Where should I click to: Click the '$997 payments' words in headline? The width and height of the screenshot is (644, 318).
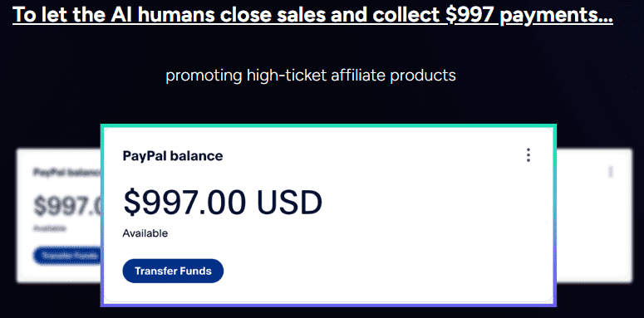(529, 15)
